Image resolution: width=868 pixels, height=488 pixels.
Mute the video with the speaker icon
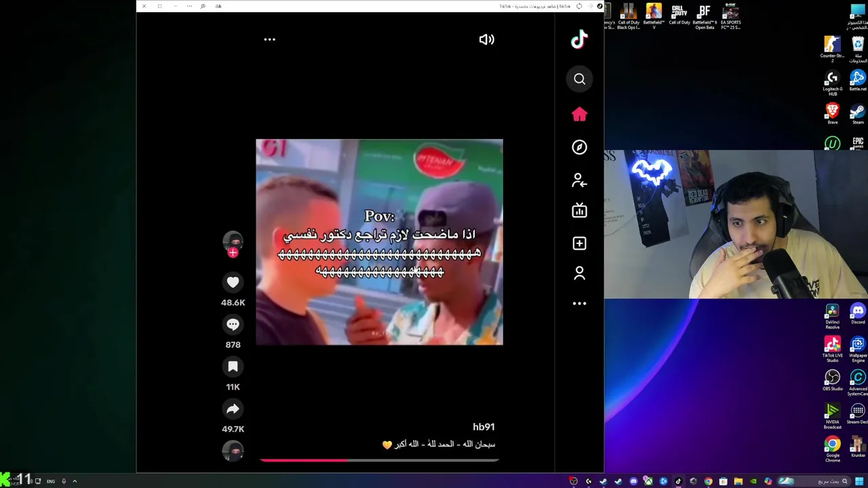point(486,39)
